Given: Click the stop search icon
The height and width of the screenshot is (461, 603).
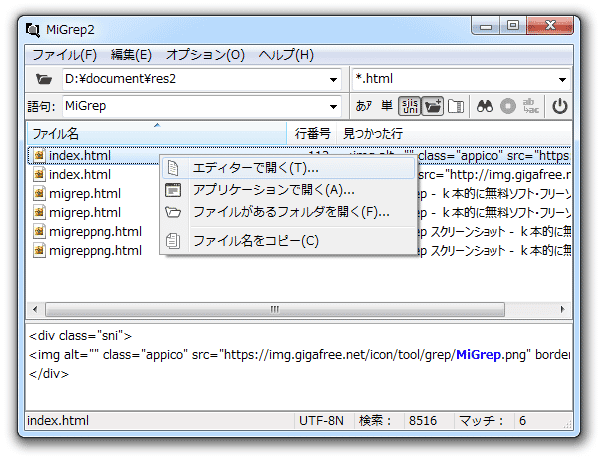Looking at the screenshot, I should (x=508, y=106).
